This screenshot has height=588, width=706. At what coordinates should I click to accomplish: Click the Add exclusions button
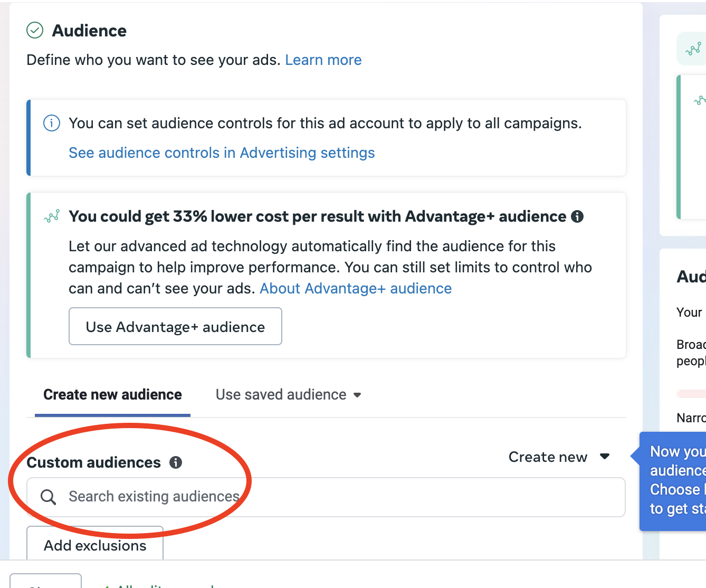(x=95, y=545)
